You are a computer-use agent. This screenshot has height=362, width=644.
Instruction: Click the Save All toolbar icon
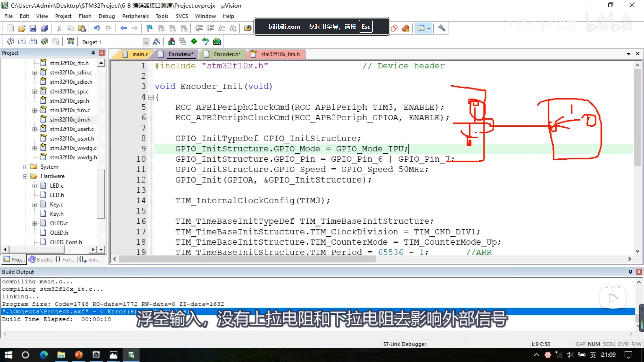click(x=45, y=28)
